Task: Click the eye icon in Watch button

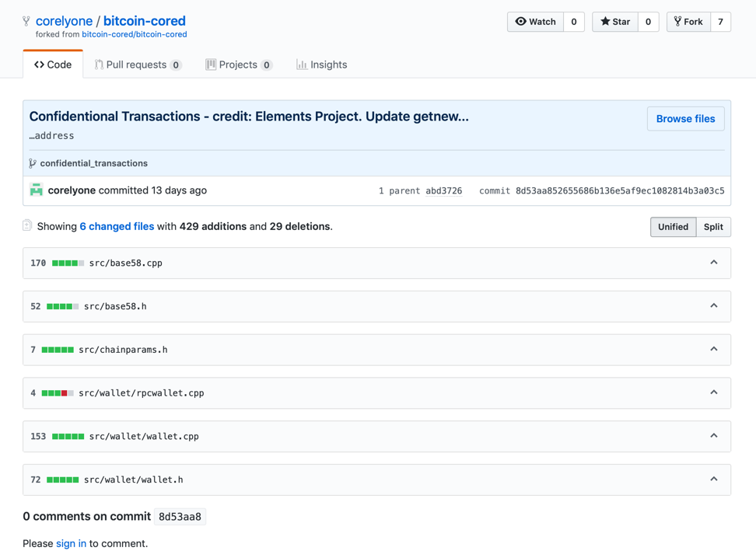Action: click(x=520, y=21)
